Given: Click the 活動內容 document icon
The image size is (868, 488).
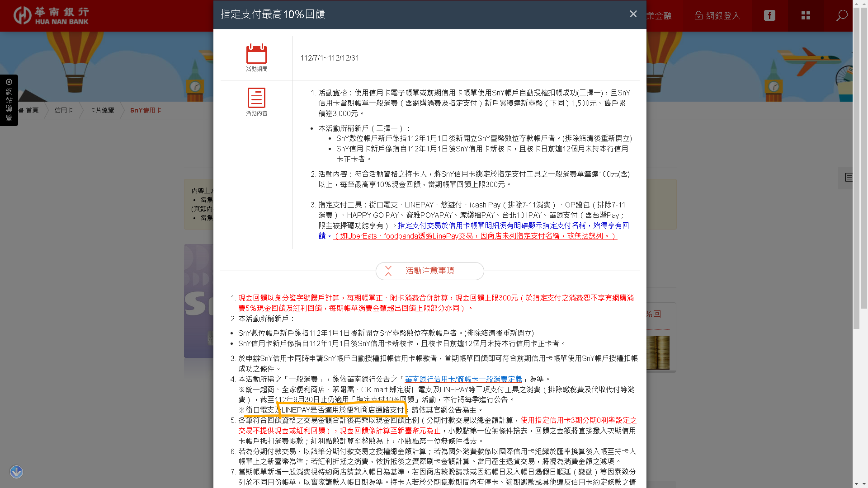Looking at the screenshot, I should (256, 98).
